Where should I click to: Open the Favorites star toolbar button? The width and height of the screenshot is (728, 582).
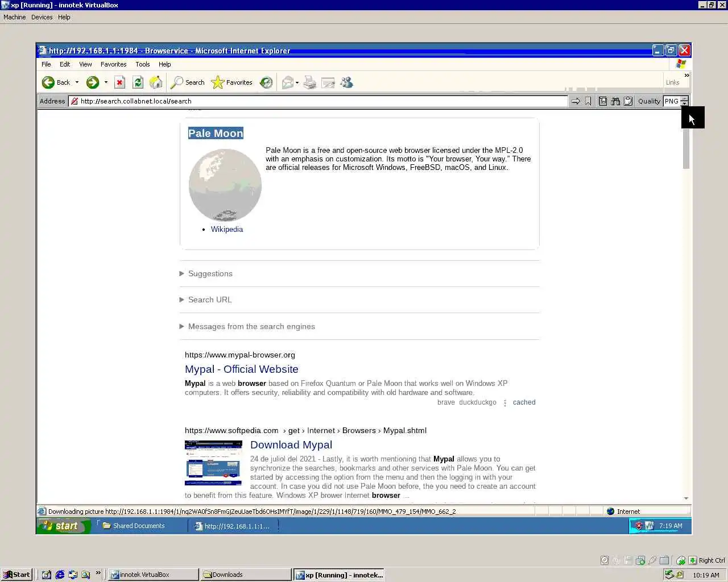point(231,82)
